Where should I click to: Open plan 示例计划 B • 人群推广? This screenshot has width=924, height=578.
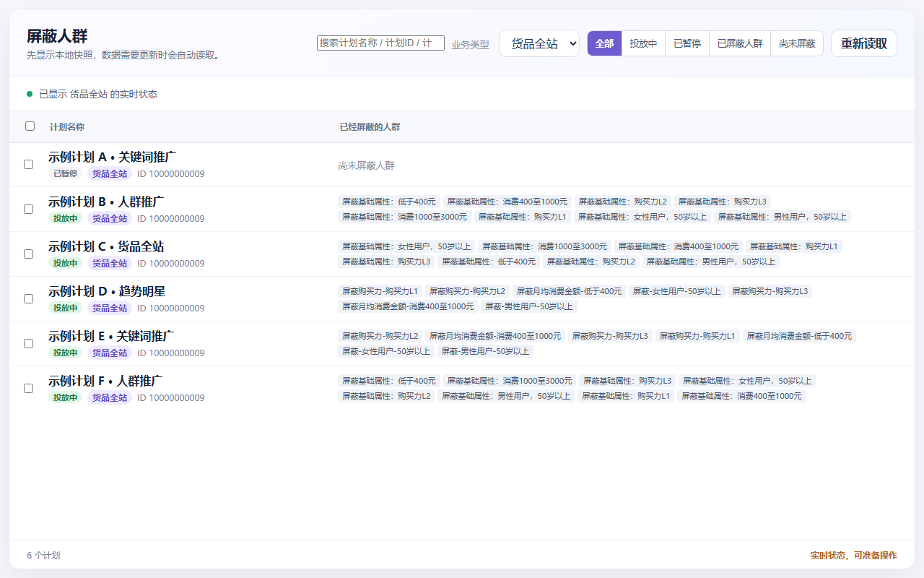click(x=108, y=202)
